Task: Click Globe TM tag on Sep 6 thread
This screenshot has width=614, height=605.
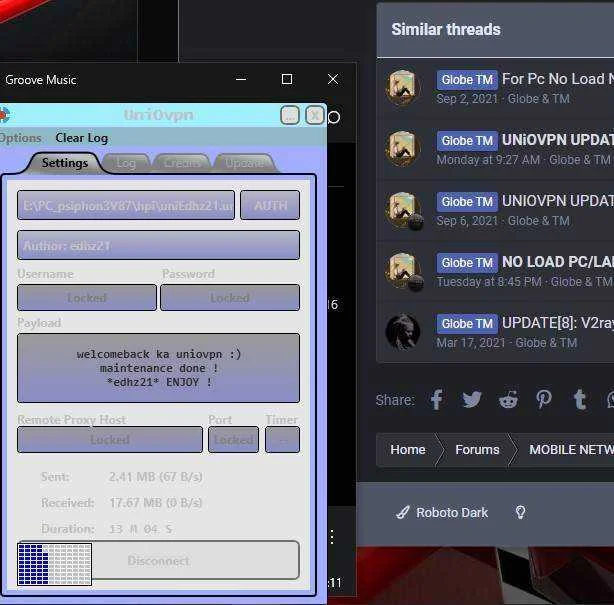Action: [x=467, y=202]
